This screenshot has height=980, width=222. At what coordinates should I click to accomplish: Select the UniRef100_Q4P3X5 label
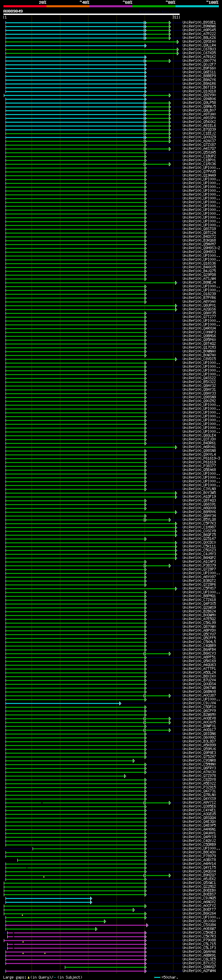pyautogui.click(x=199, y=604)
